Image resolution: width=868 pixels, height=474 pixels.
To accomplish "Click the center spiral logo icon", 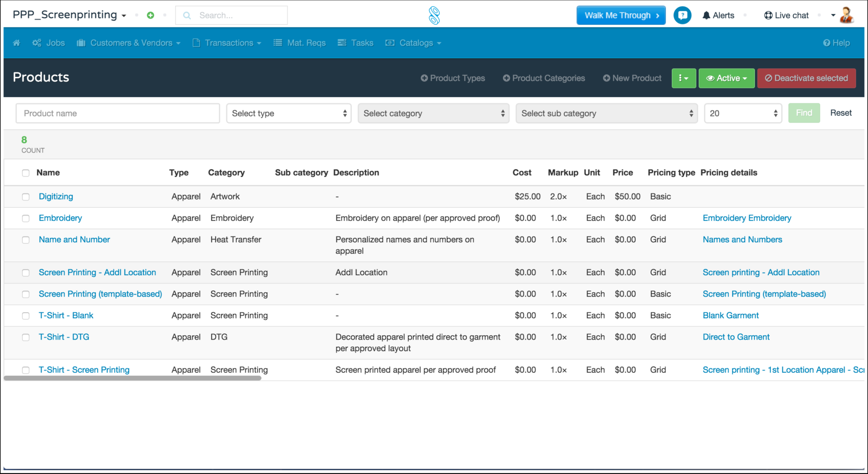I will (x=434, y=15).
